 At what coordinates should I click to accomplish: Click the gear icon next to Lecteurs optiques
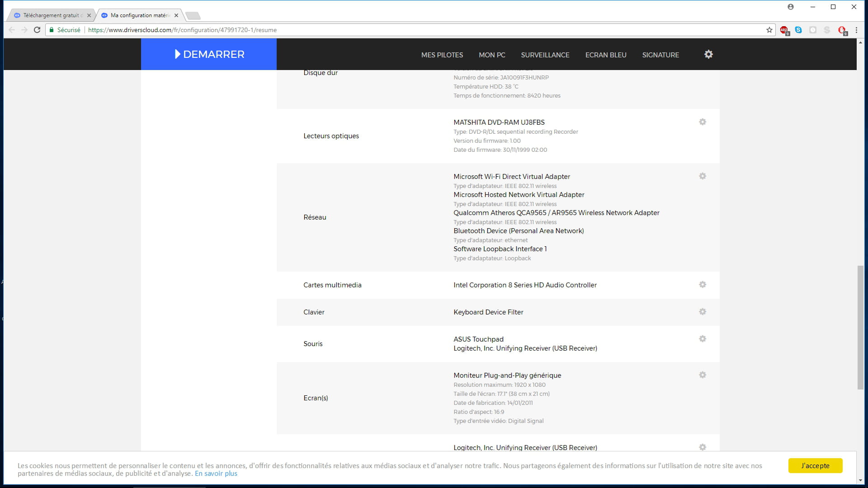(702, 122)
